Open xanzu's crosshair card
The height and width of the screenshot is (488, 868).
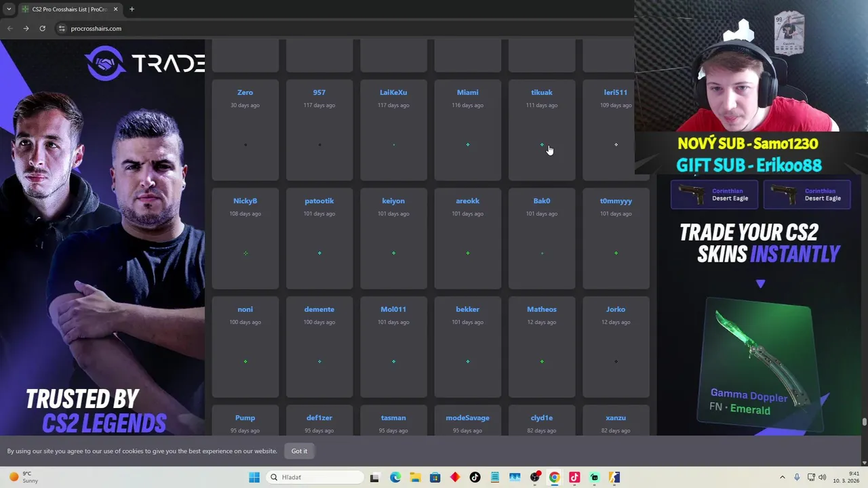(616, 421)
